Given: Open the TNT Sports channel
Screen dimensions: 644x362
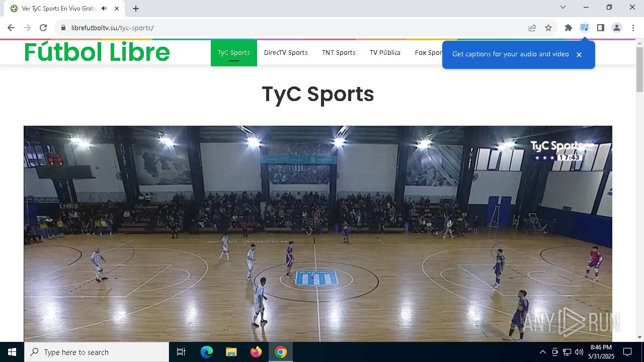Looking at the screenshot, I should [x=339, y=53].
